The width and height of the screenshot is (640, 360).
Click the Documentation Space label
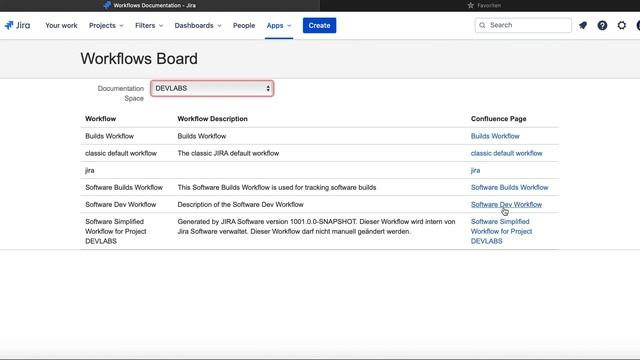tap(120, 93)
